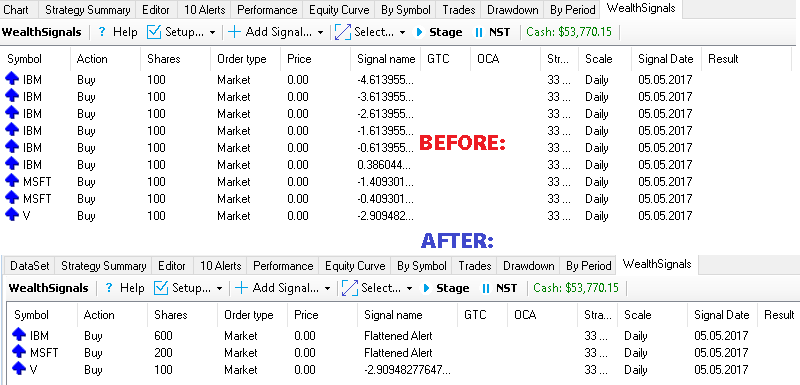The image size is (800, 385).
Task: Open the DataSet tab in bottom panel
Action: (x=30, y=266)
